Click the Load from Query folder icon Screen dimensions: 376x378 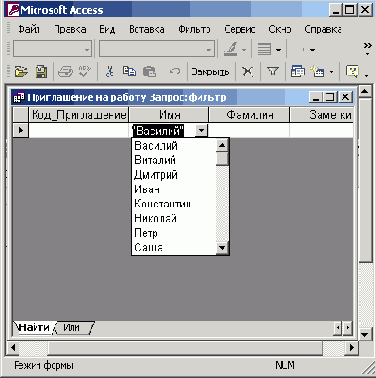click(21, 71)
